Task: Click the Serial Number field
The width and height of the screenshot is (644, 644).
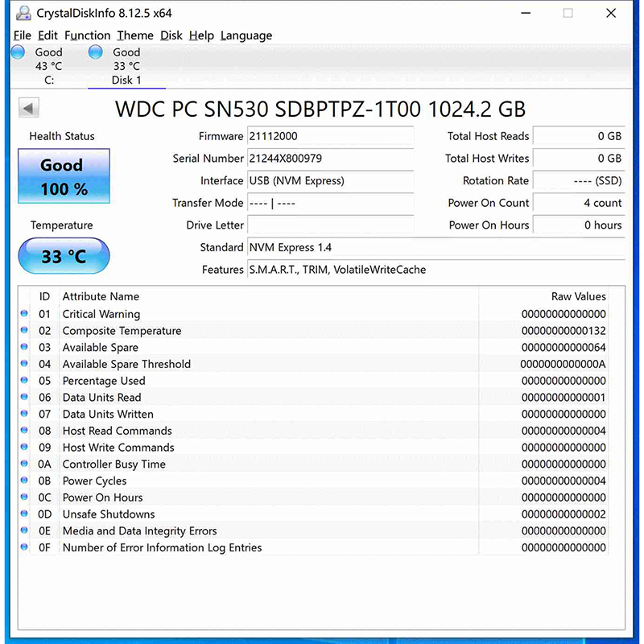Action: 330,158
